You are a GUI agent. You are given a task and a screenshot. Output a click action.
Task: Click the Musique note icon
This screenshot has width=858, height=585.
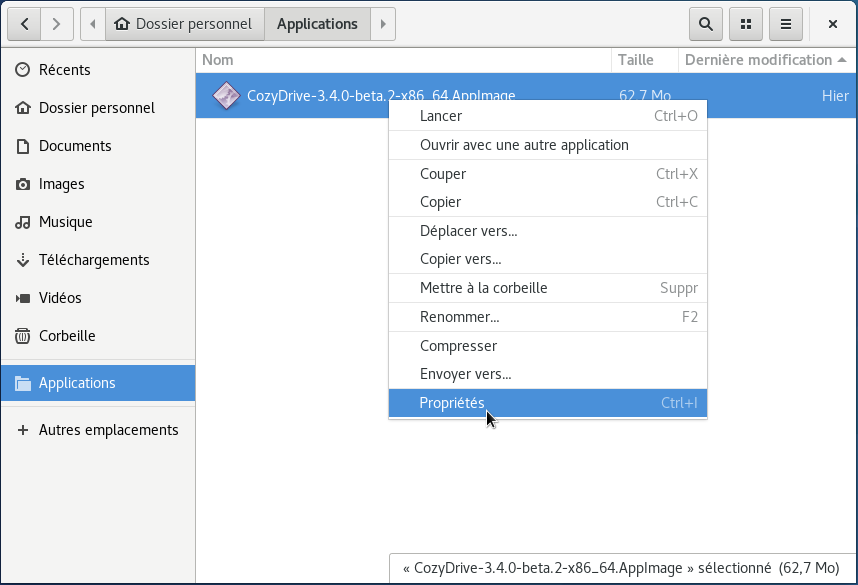click(x=22, y=222)
